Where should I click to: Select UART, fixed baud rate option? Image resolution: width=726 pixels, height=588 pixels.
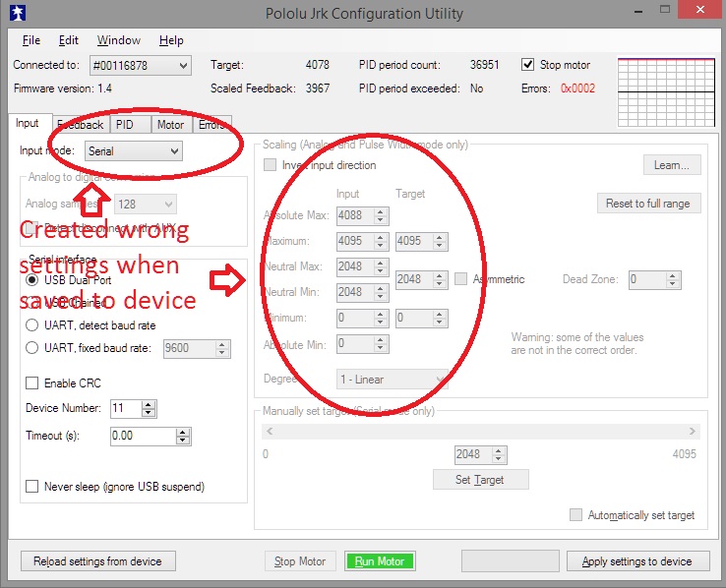(31, 348)
